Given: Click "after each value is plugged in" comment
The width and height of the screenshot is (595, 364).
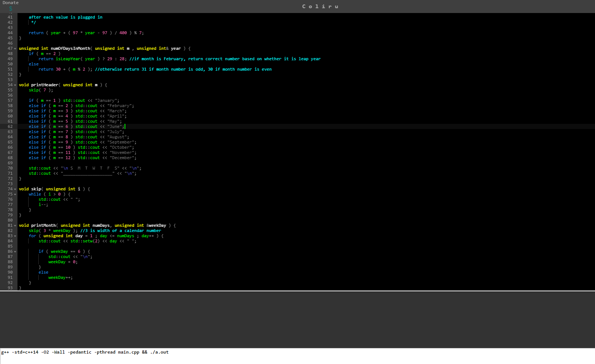Looking at the screenshot, I should tap(65, 17).
